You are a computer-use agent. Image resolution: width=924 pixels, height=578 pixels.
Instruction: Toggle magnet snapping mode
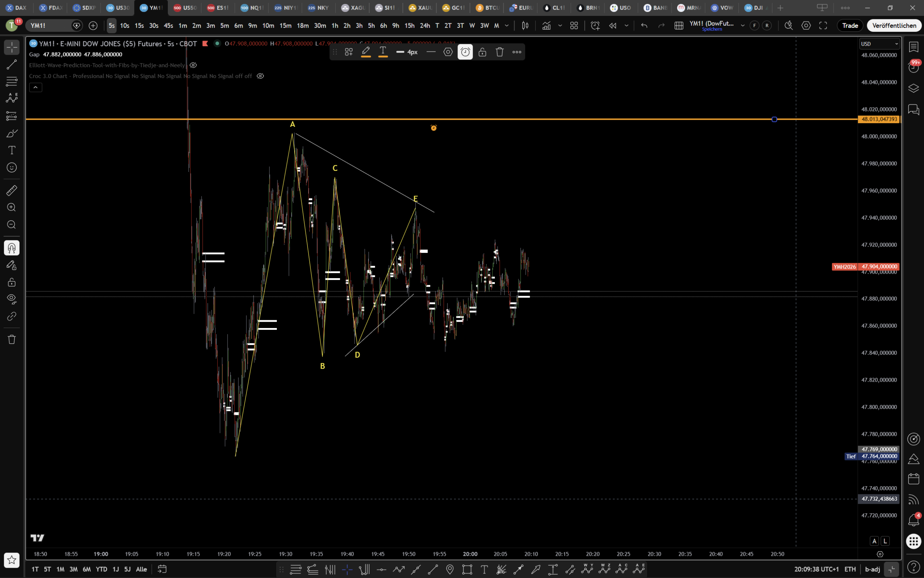tap(11, 248)
